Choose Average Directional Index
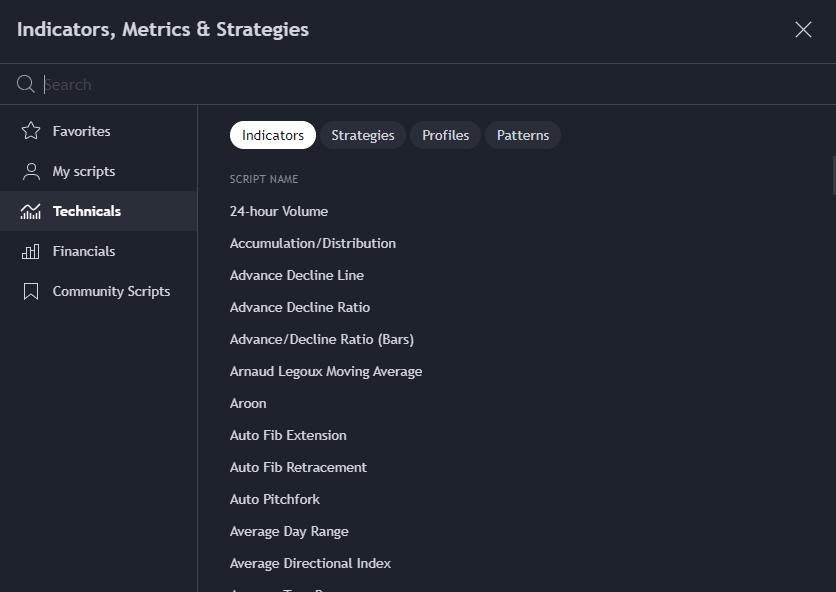This screenshot has height=592, width=836. click(x=310, y=563)
